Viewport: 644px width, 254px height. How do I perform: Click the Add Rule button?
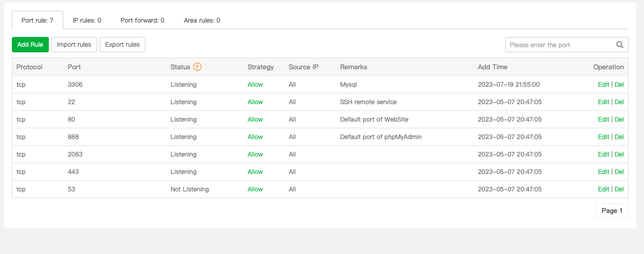coord(30,45)
